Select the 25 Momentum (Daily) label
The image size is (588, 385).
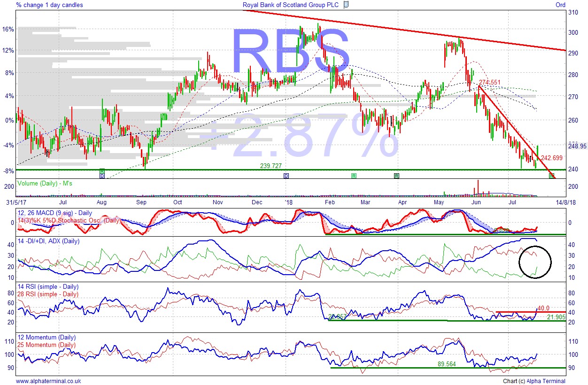(x=46, y=344)
